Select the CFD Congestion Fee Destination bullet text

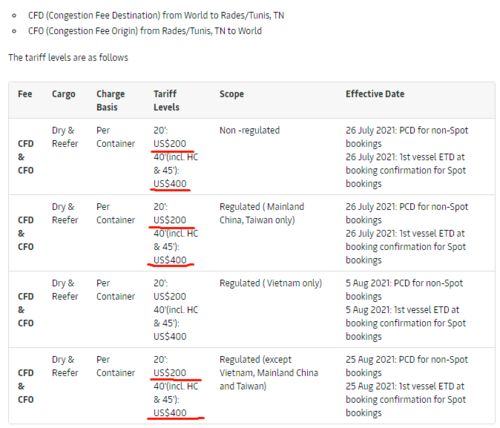coord(156,16)
